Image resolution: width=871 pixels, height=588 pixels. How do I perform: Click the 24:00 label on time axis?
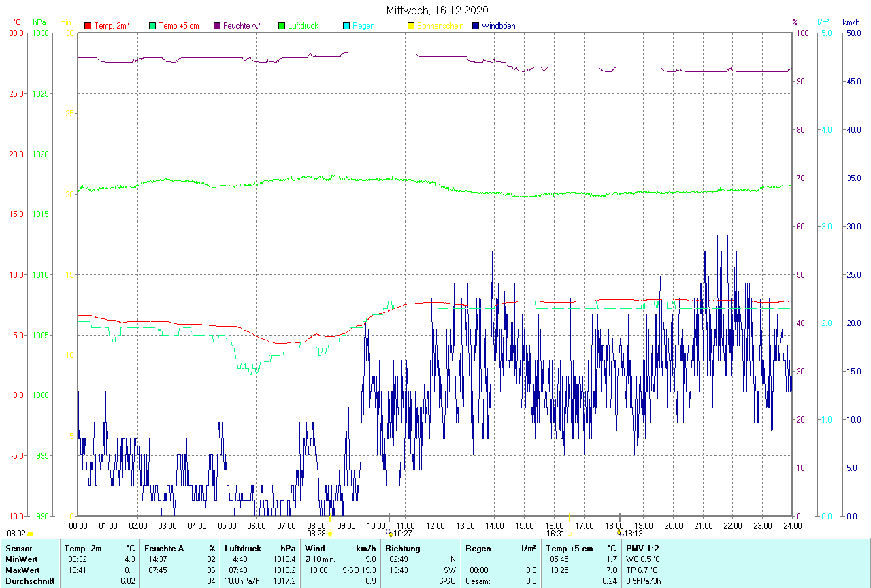coord(793,526)
